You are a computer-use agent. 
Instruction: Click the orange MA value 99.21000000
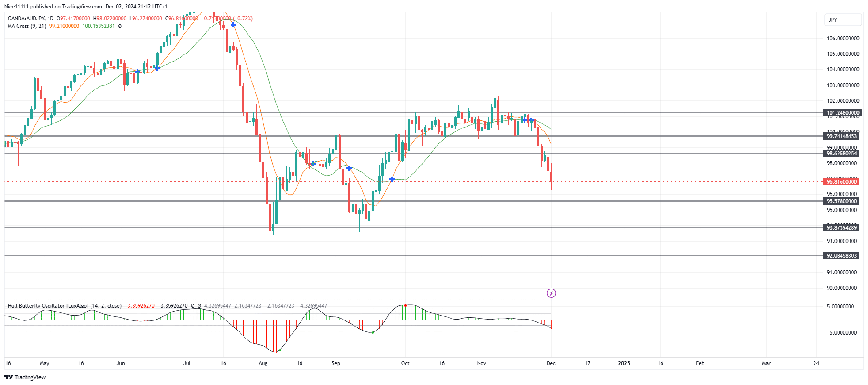pyautogui.click(x=64, y=26)
